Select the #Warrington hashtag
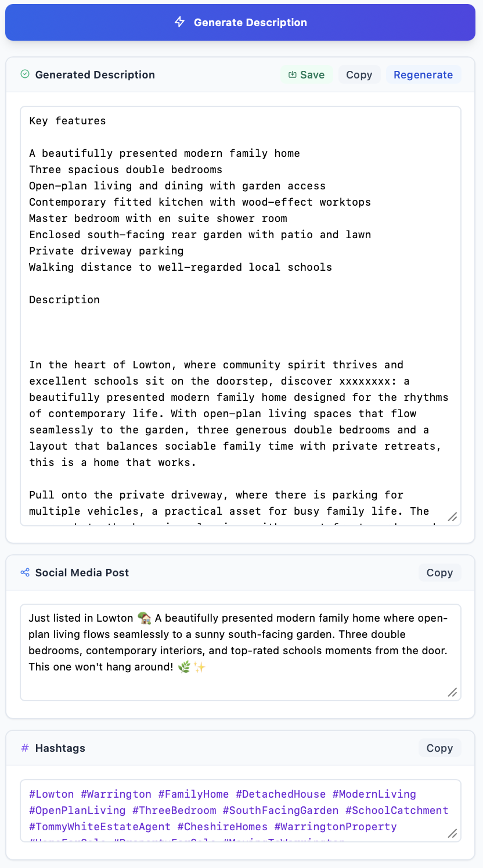Viewport: 483px width, 868px height. (116, 794)
